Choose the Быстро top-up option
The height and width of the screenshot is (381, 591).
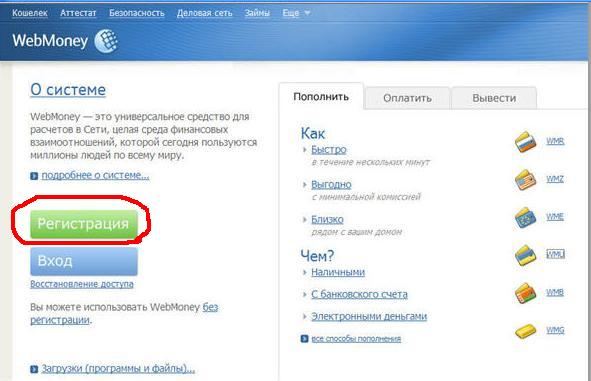329,150
